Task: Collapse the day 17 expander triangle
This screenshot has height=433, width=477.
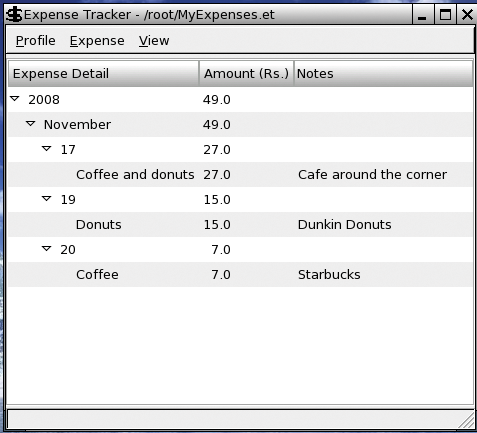Action: [47, 149]
